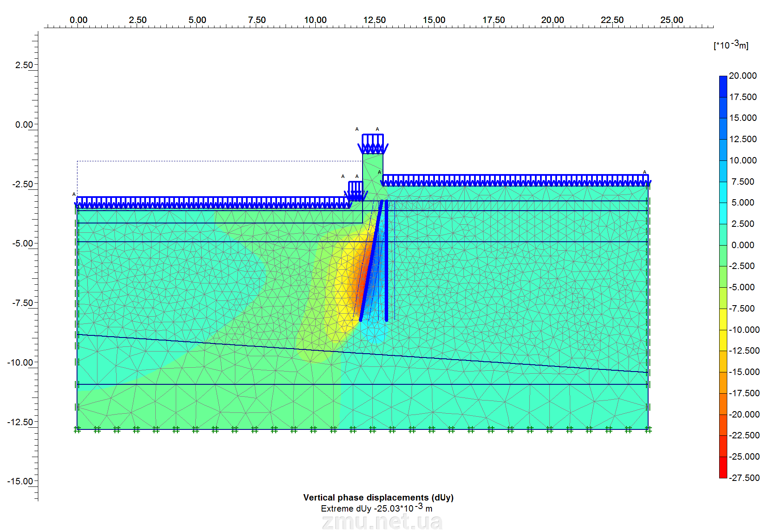Select the 15.000 legend value

tap(743, 118)
